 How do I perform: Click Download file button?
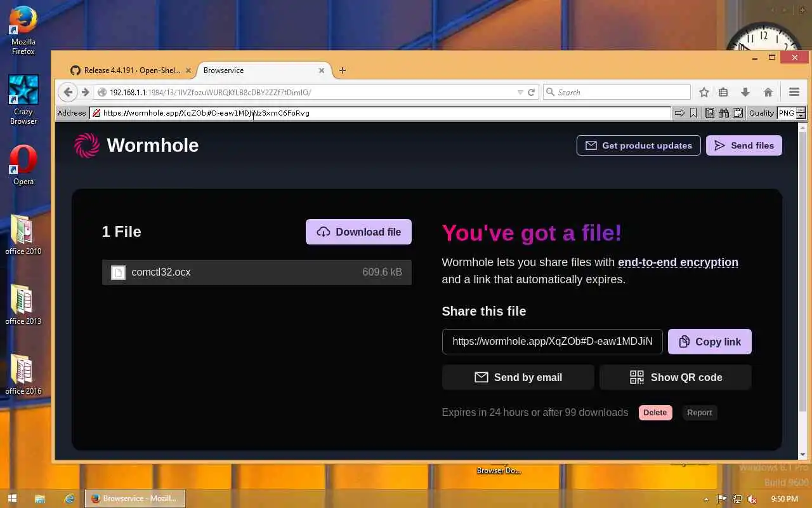[358, 232]
